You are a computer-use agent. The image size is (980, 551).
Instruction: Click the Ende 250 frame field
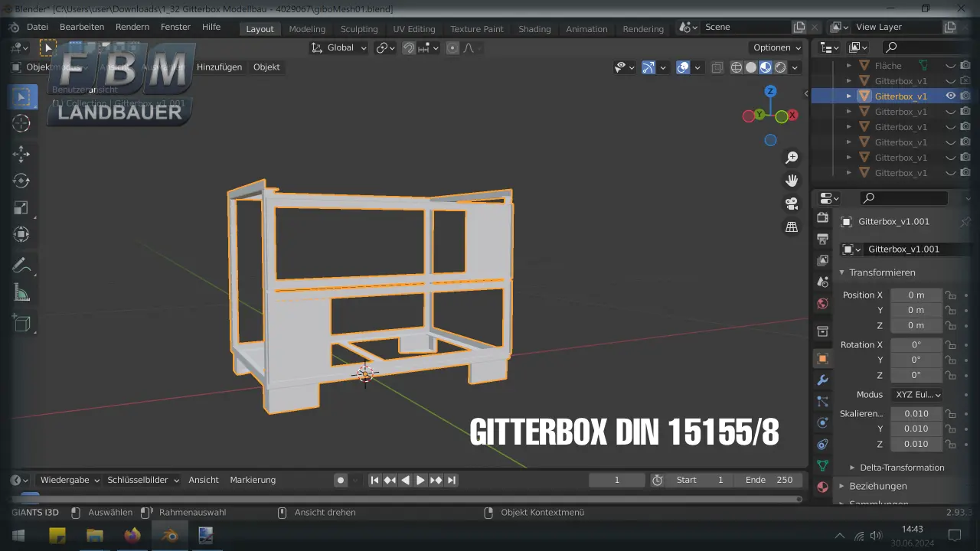[x=769, y=480]
